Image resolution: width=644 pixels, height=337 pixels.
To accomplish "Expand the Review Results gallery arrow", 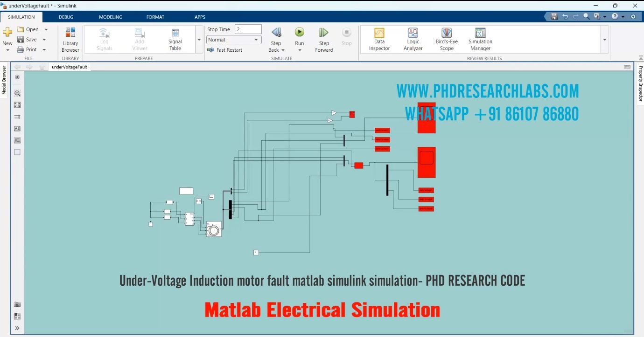I will click(605, 40).
